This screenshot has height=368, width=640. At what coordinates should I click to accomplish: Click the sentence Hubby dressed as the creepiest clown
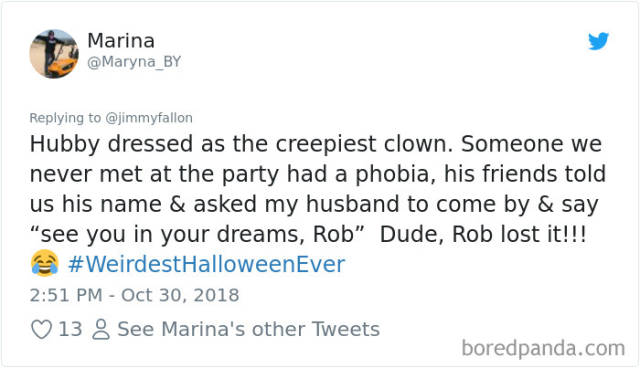tap(241, 144)
